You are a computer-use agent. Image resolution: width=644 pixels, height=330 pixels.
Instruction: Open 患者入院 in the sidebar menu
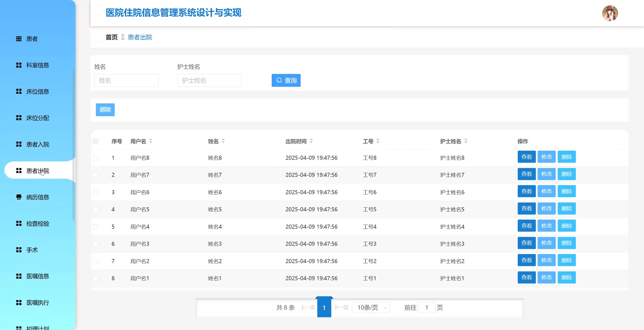[x=38, y=144]
